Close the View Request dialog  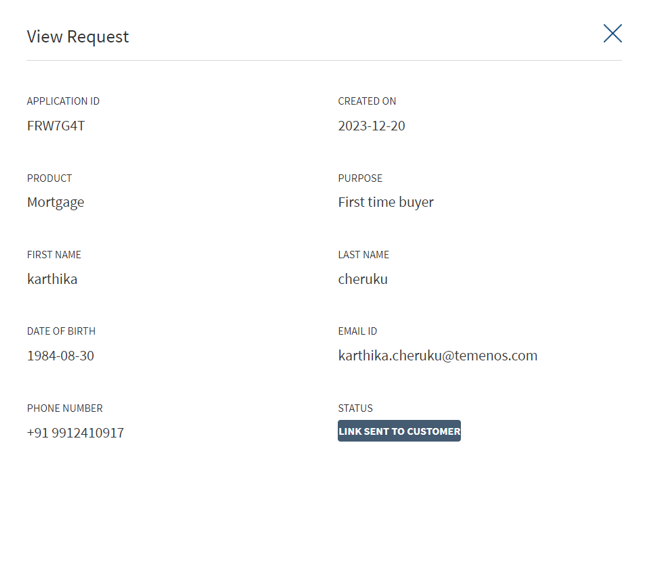point(613,33)
